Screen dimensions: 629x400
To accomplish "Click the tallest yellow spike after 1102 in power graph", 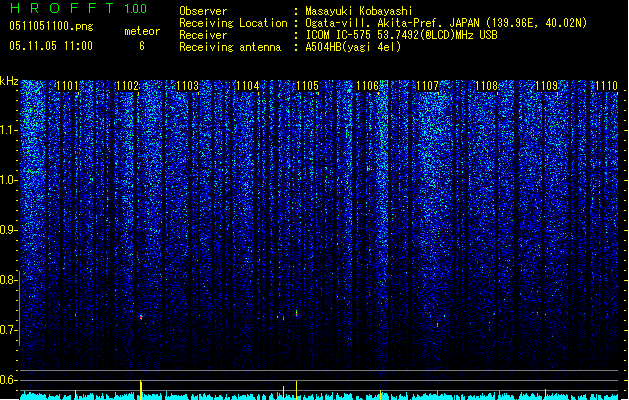I will click(141, 390).
